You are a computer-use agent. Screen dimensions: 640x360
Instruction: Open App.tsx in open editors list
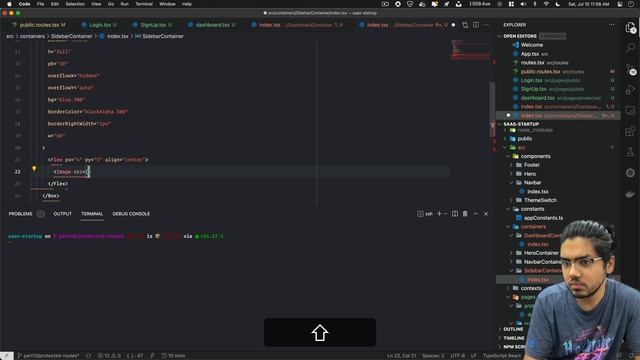[x=530, y=54]
